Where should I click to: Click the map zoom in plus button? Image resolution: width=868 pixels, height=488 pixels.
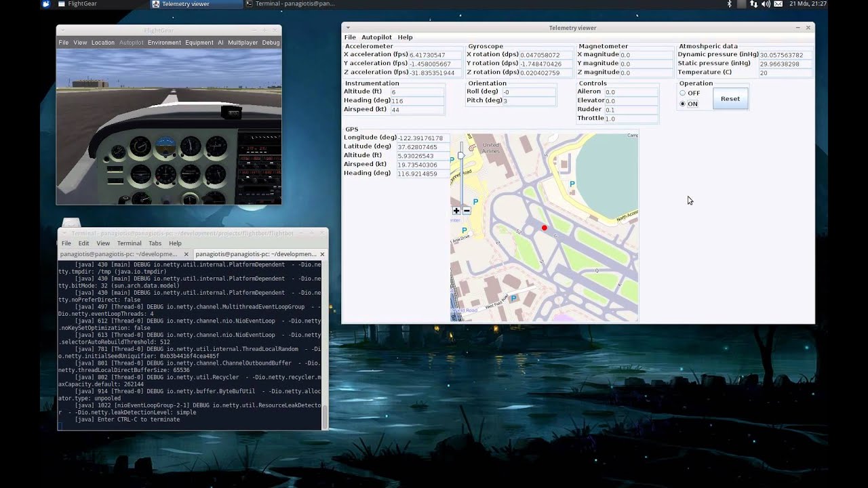point(456,211)
